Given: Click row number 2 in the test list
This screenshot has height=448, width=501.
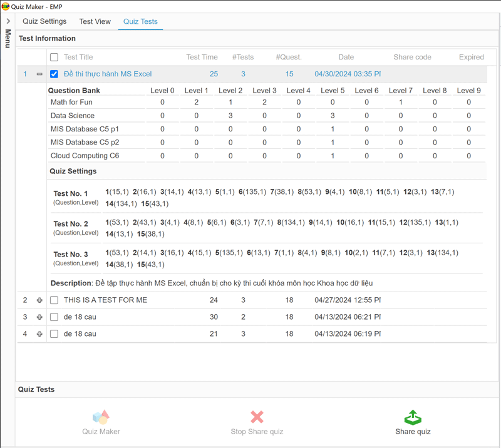Looking at the screenshot, I should [25, 300].
